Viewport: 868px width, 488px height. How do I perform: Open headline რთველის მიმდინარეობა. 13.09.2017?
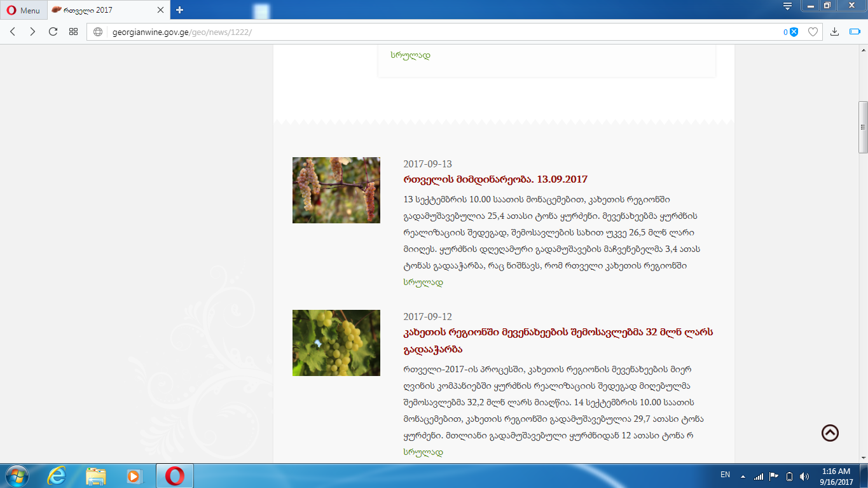495,179
